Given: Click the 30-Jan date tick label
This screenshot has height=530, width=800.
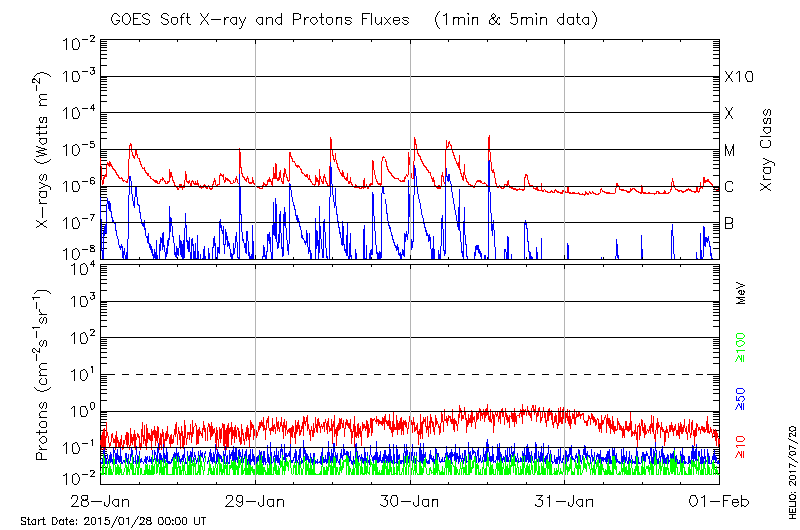Looking at the screenshot, I should (x=410, y=500).
